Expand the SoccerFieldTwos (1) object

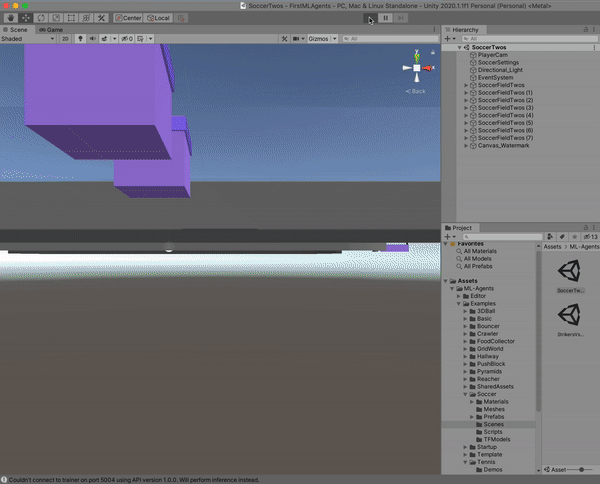466,93
